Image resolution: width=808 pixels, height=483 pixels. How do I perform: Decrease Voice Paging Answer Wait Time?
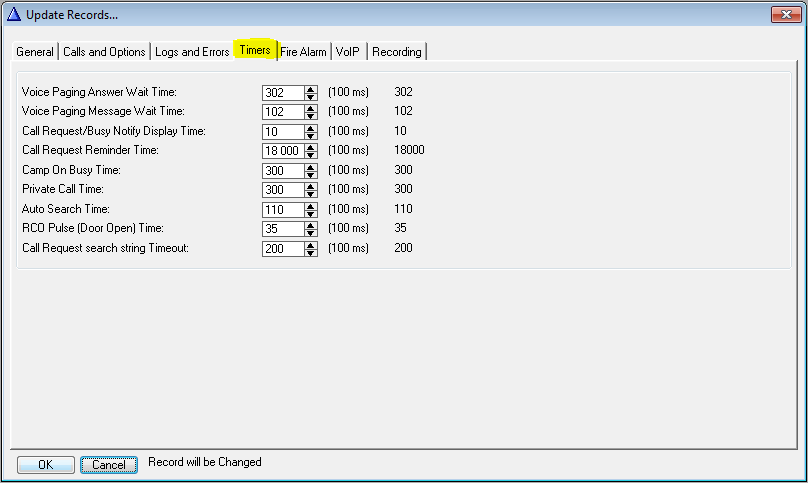point(311,96)
